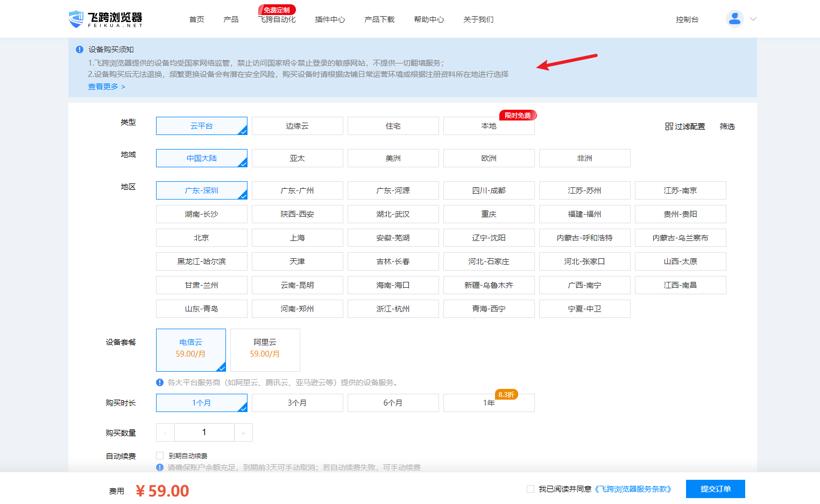Go to 帮助中心 in the navigation
This screenshot has height=504, width=820.
click(x=429, y=19)
